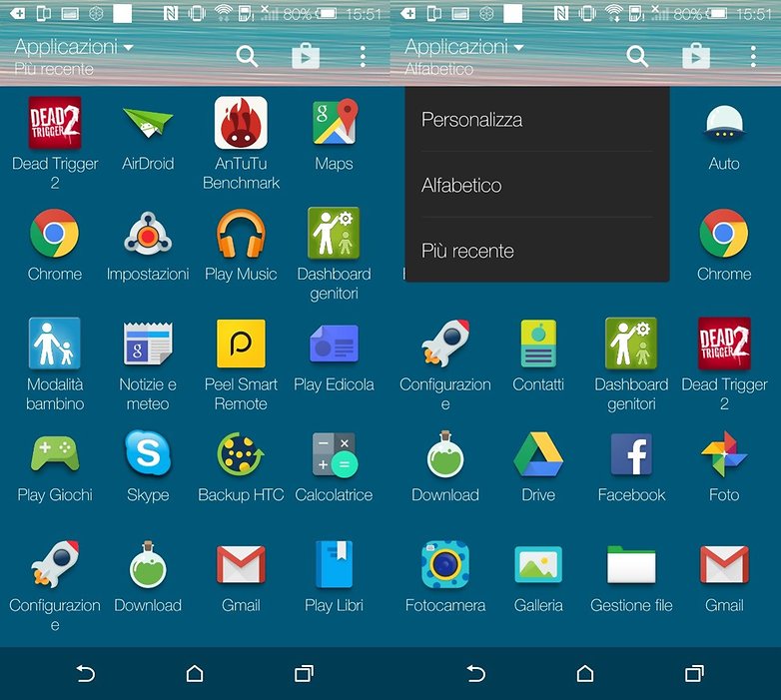
Task: Tap Home button on left screen
Action: (x=195, y=674)
